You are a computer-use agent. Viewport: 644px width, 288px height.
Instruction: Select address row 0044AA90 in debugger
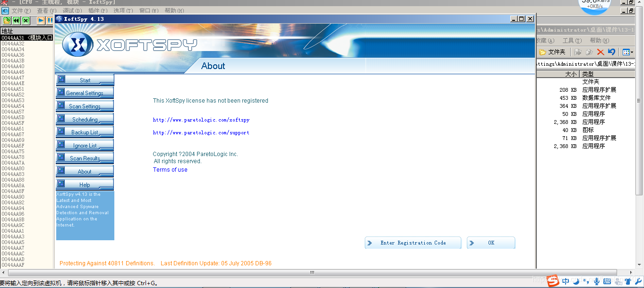27,197
